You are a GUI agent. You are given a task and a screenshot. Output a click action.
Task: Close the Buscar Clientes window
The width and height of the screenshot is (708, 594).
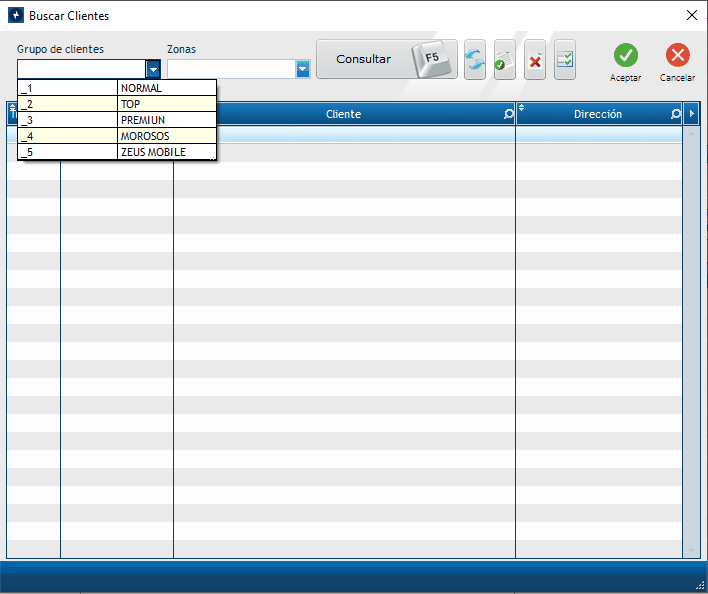(x=691, y=15)
